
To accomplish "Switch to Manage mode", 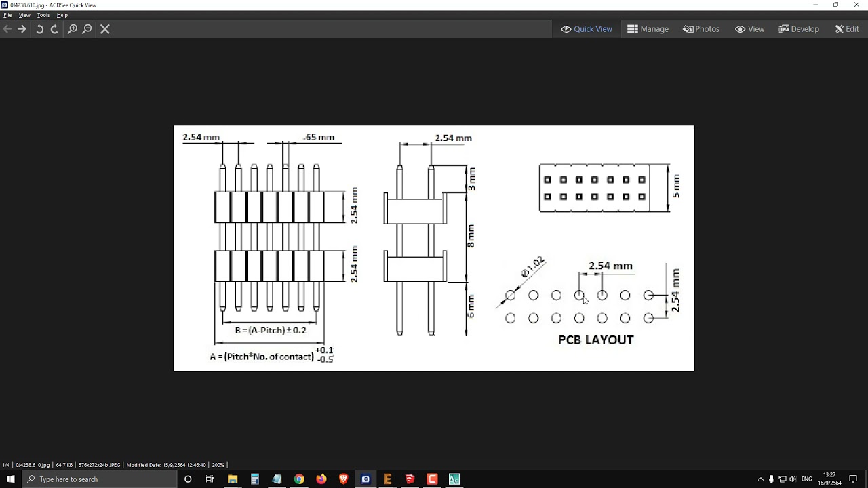I will pyautogui.click(x=648, y=29).
